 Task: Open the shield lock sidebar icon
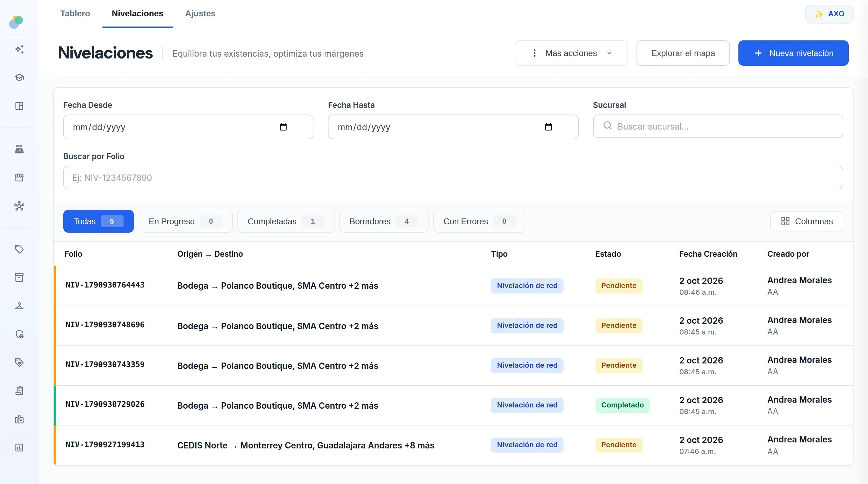(x=19, y=334)
